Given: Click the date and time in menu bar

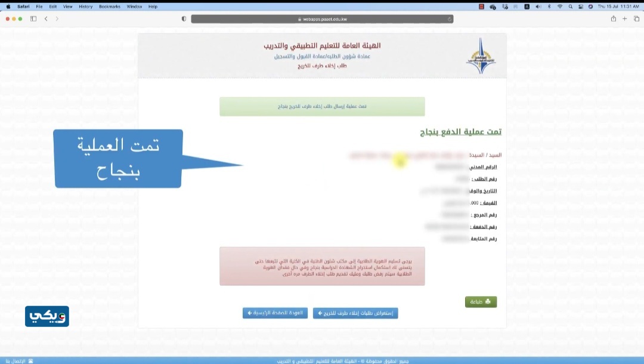Looking at the screenshot, I should 618,7.
